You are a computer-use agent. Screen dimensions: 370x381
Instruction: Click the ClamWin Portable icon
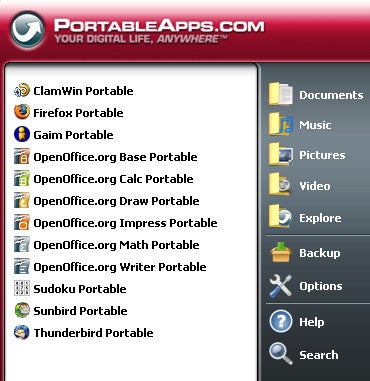22,91
